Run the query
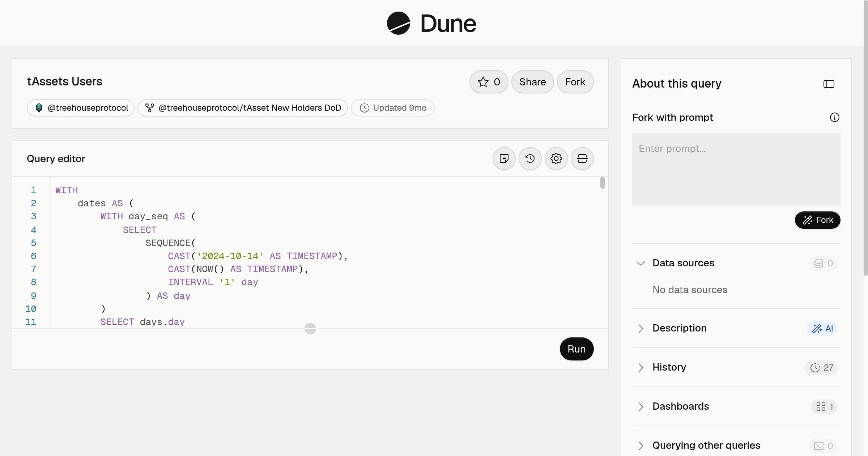 pyautogui.click(x=576, y=349)
